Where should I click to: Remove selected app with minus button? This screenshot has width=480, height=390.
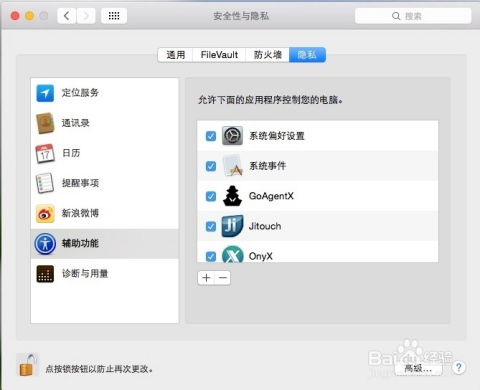(x=222, y=278)
